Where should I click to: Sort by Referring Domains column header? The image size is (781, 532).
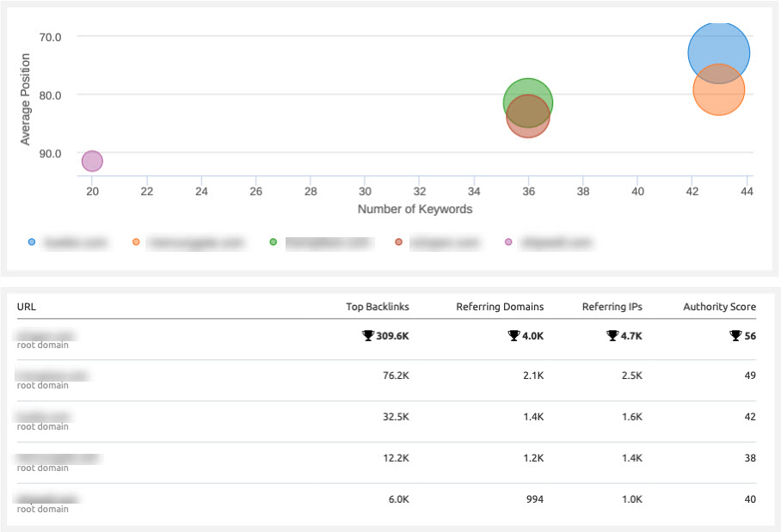point(499,306)
